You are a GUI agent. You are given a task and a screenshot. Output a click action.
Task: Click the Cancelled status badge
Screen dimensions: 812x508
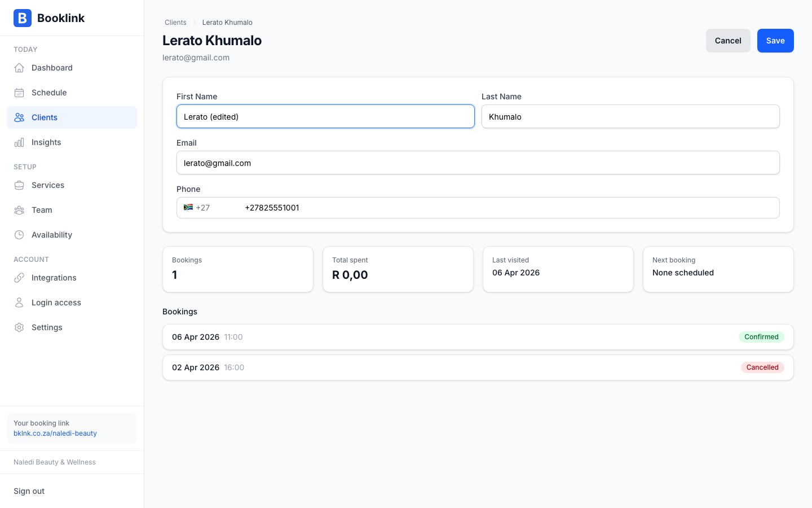[x=762, y=367]
